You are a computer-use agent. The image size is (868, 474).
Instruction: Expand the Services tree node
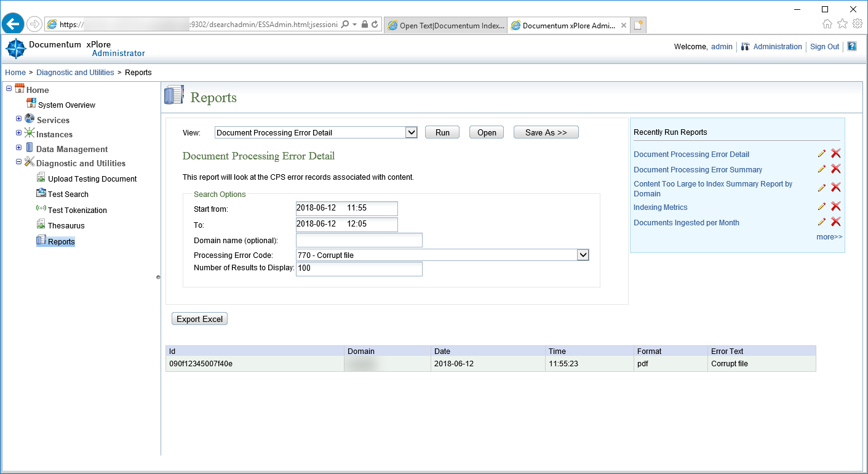(18, 119)
